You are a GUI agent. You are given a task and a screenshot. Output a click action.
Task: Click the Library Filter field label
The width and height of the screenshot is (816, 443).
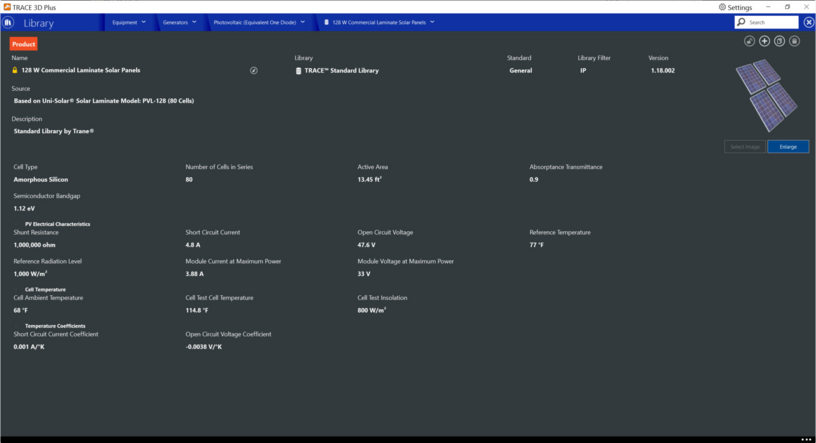click(594, 58)
